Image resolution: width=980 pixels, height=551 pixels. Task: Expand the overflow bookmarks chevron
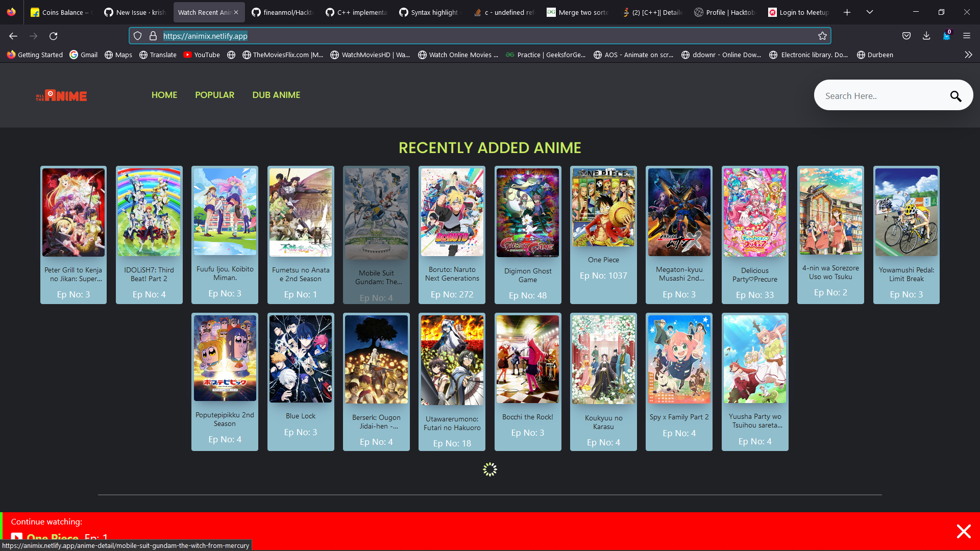(x=968, y=55)
